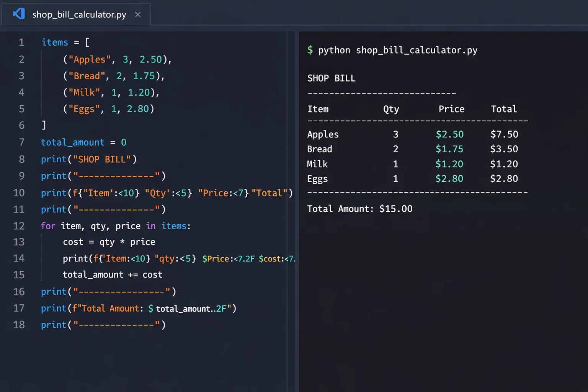Click the terminal prompt dollar sign
Image resolution: width=588 pixels, height=392 pixels.
point(310,50)
